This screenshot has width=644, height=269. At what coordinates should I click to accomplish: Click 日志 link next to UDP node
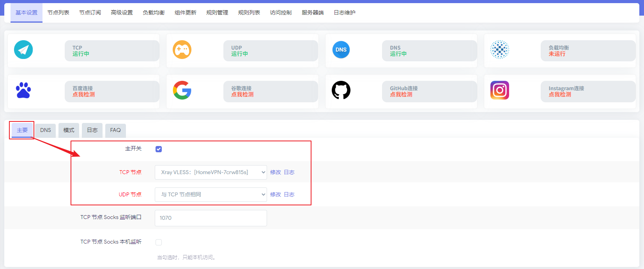coord(289,194)
